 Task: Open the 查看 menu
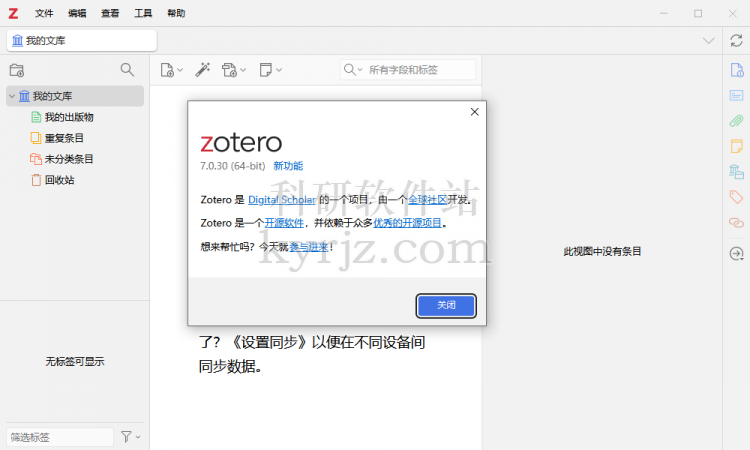(110, 13)
